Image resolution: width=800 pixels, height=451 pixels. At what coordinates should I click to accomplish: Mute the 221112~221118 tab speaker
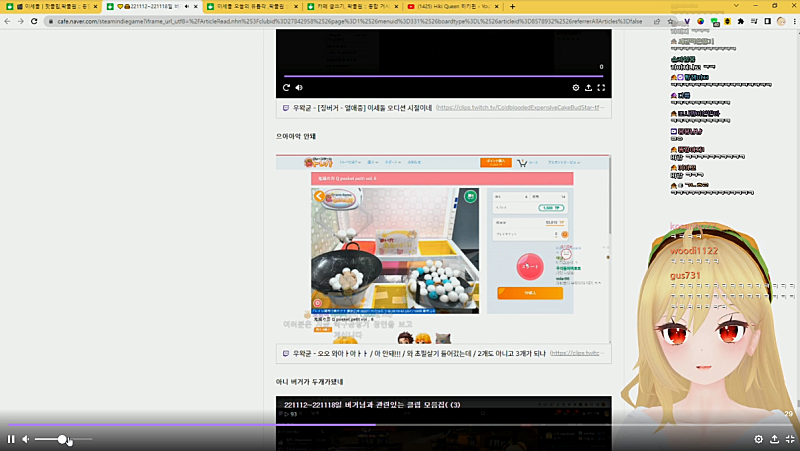186,7
